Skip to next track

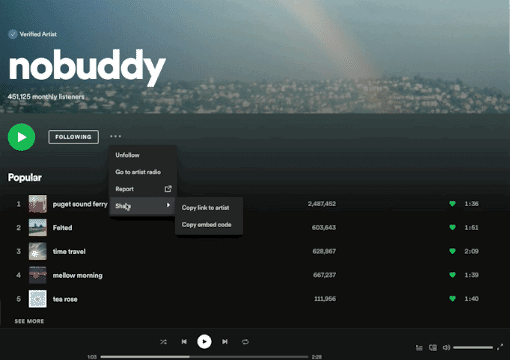click(x=225, y=342)
